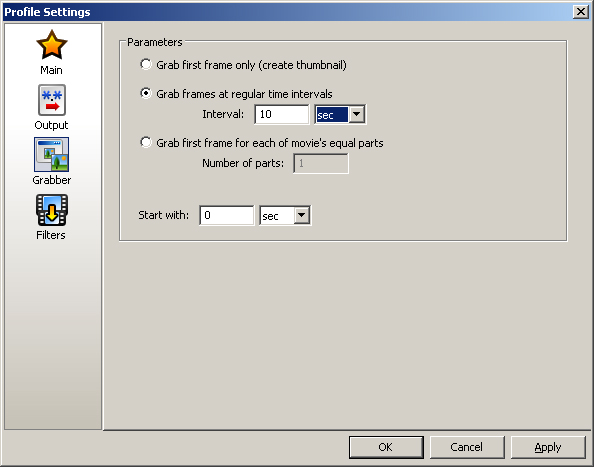This screenshot has width=594, height=467.
Task: Select the Grabber section icon
Action: pos(52,155)
